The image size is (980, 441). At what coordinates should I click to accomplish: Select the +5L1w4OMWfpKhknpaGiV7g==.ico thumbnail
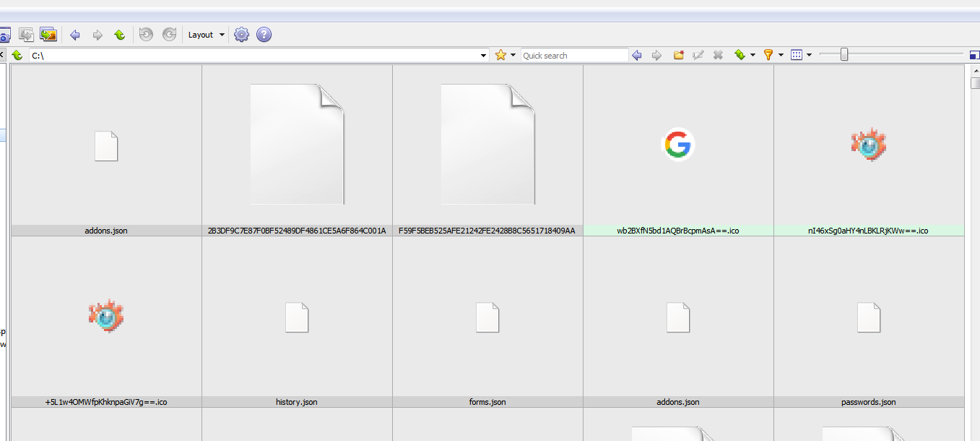106,316
